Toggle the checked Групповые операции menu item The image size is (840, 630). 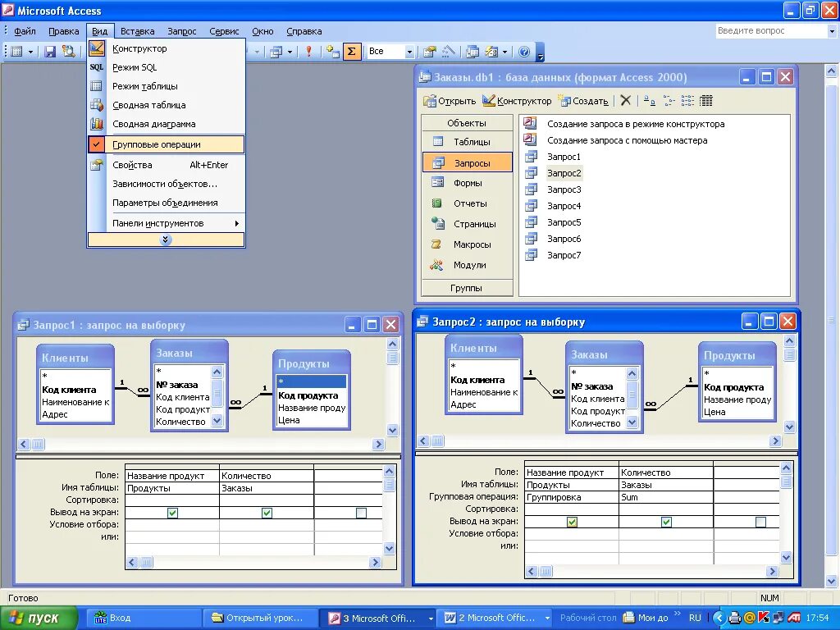pos(166,144)
